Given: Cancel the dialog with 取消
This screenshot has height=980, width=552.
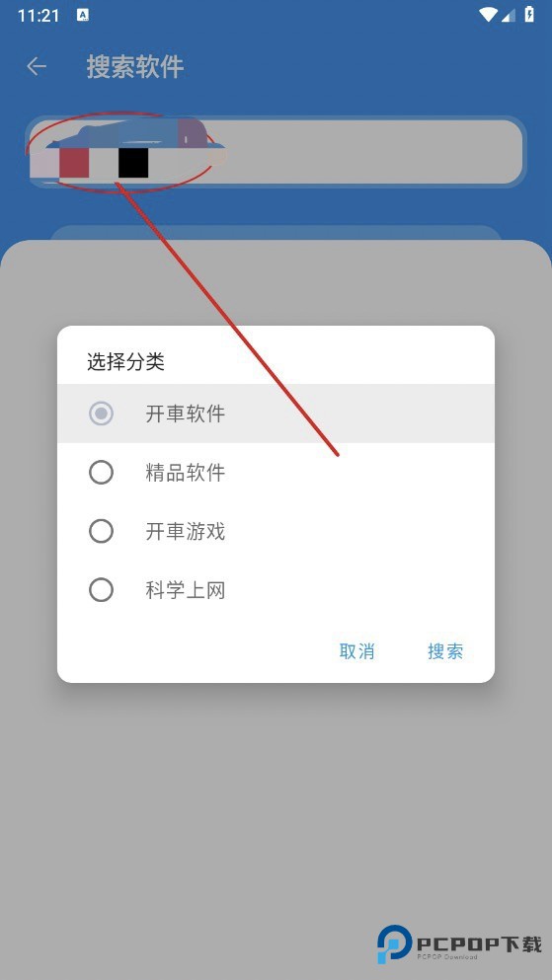Looking at the screenshot, I should point(356,651).
